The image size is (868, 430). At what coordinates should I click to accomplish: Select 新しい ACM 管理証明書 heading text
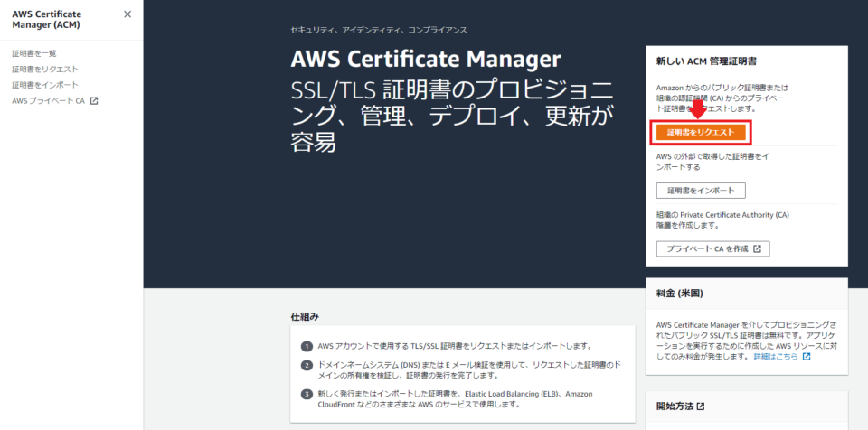pyautogui.click(x=706, y=61)
